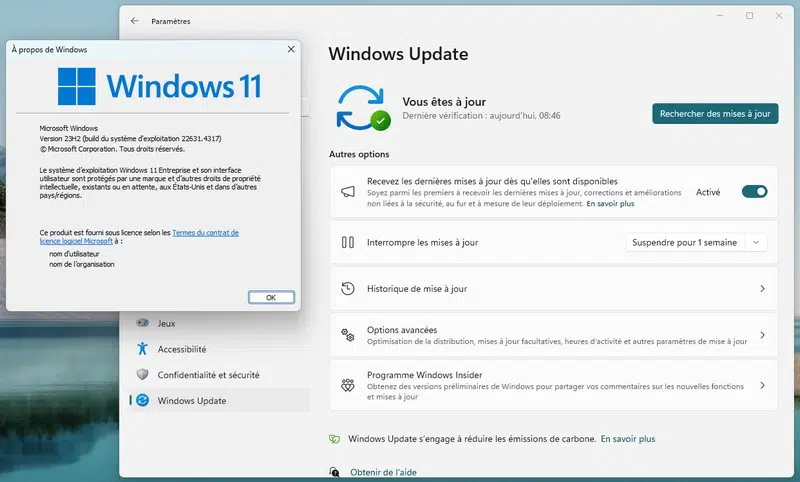The height and width of the screenshot is (482, 800).
Task: Click Paramètres window title text
Action: point(171,21)
